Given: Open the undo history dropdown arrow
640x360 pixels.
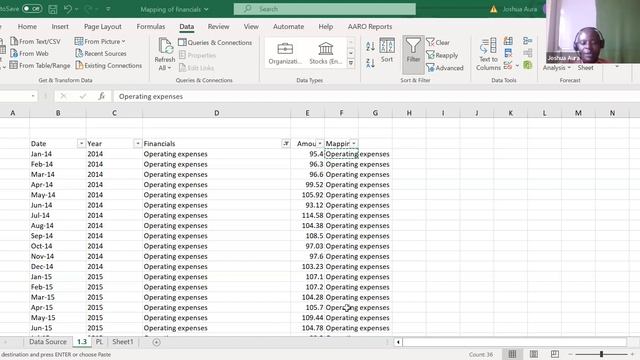Looking at the screenshot, I should [77, 9].
